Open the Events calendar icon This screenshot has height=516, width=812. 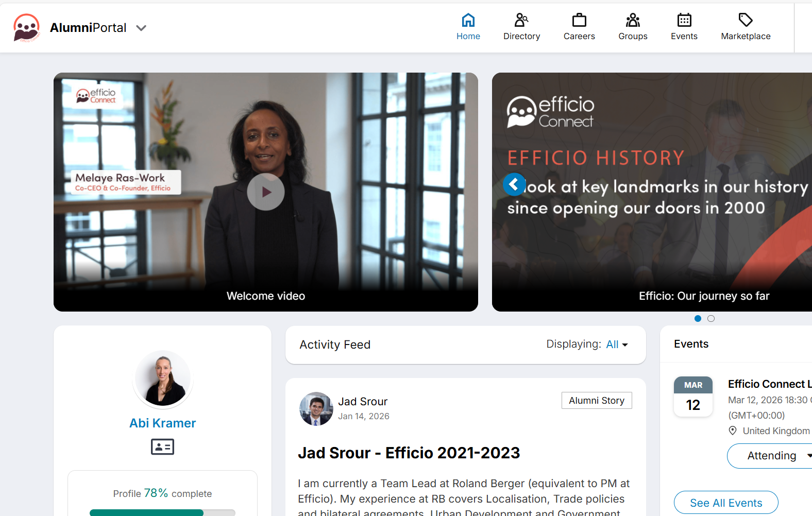684,20
